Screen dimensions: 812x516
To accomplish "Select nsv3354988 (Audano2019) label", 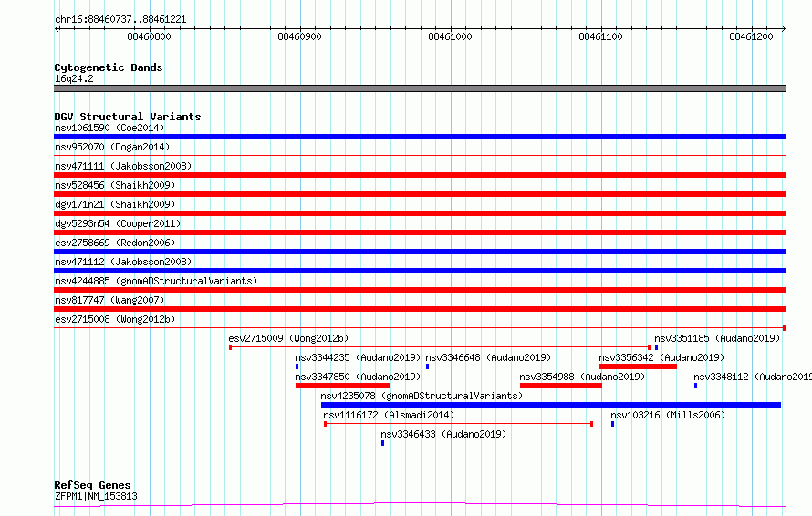I will [x=582, y=377].
